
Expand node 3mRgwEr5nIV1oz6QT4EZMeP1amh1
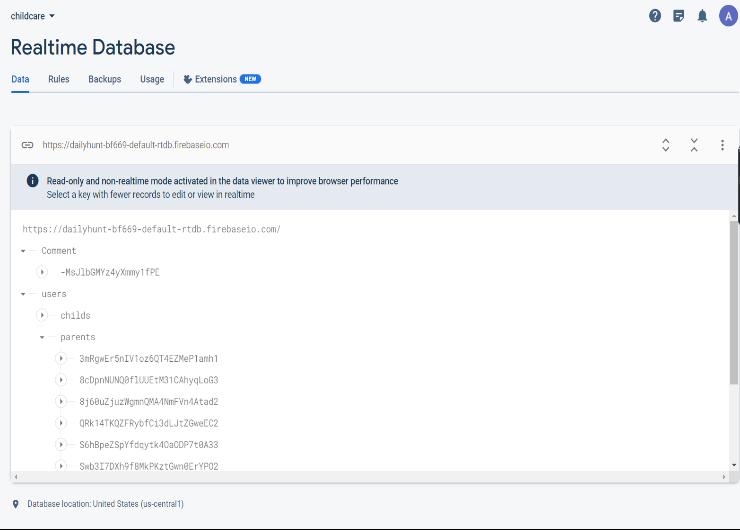coord(61,359)
